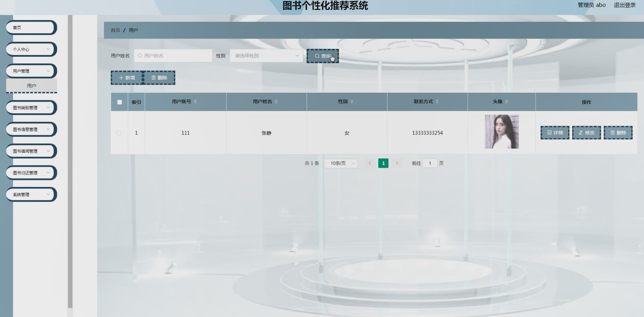The width and height of the screenshot is (644, 317).
Task: Delete row 1 using 删除 trash button
Action: point(618,133)
